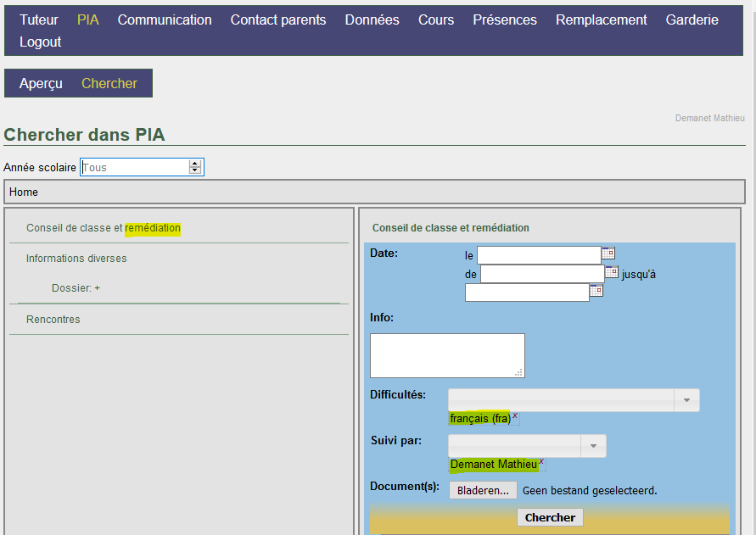Viewport: 756px width, 535px height.
Task: Select Informations diverses in the left panel
Action: tap(76, 259)
